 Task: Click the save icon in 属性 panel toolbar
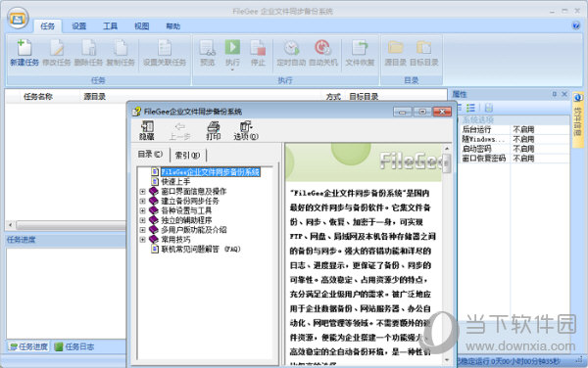[489, 109]
